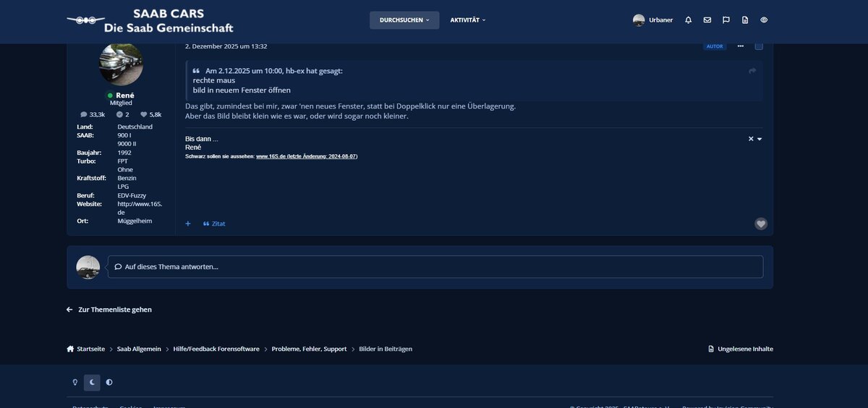Viewport: 868px width, 408px height.
Task: Expand the signature options caret
Action: click(x=759, y=139)
